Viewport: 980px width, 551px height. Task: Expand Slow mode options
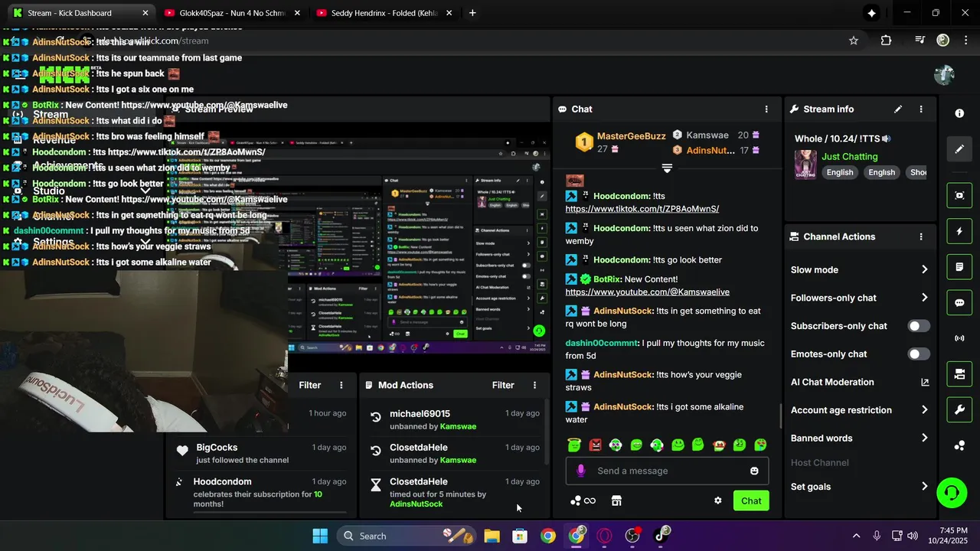924,269
